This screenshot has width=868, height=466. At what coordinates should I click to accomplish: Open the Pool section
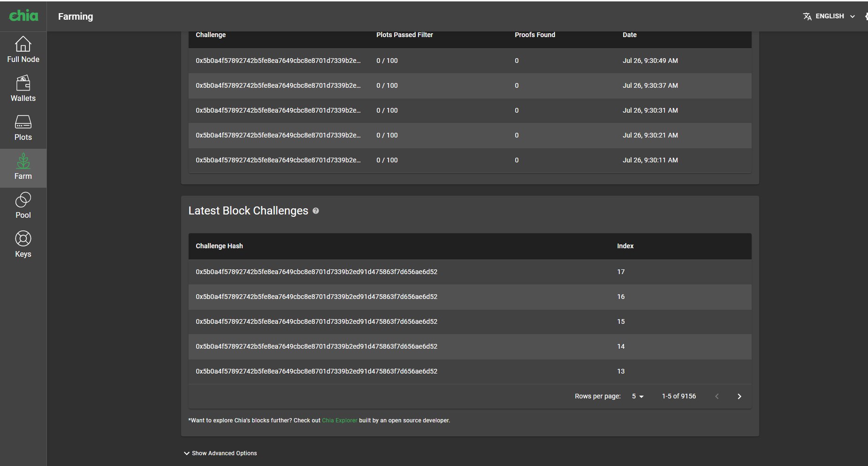point(23,206)
